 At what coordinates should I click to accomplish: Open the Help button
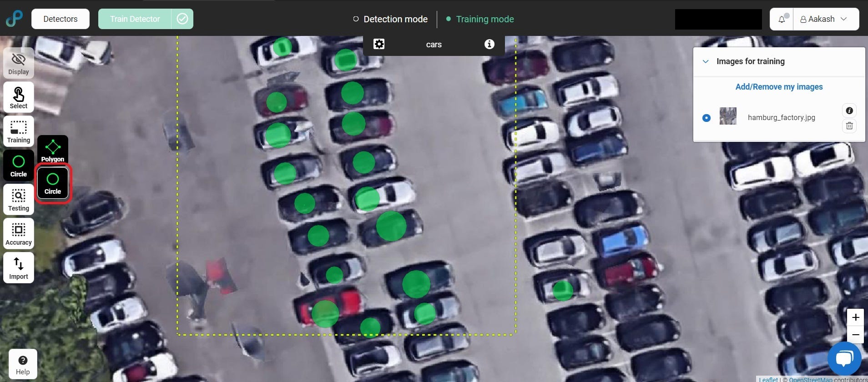click(x=23, y=364)
